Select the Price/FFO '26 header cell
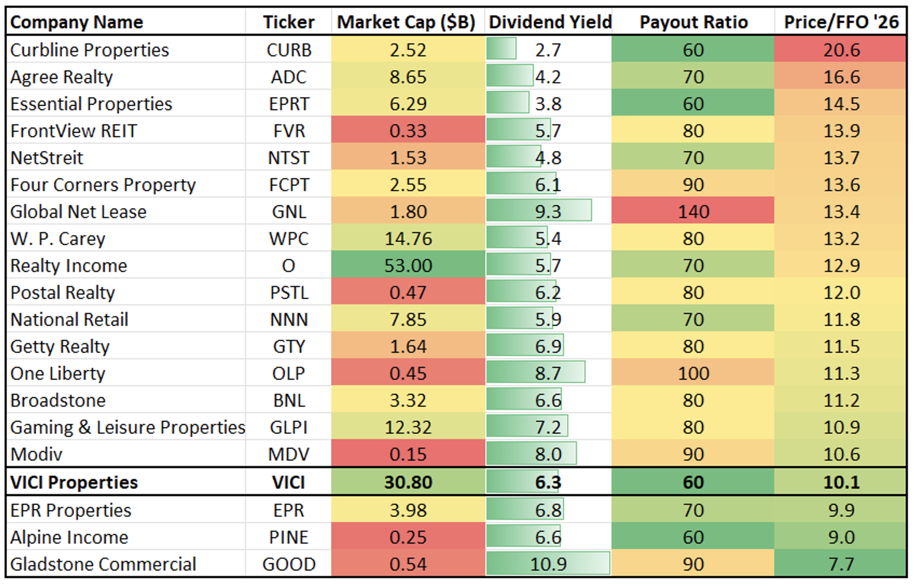Image resolution: width=914 pixels, height=588 pixels. (841, 22)
